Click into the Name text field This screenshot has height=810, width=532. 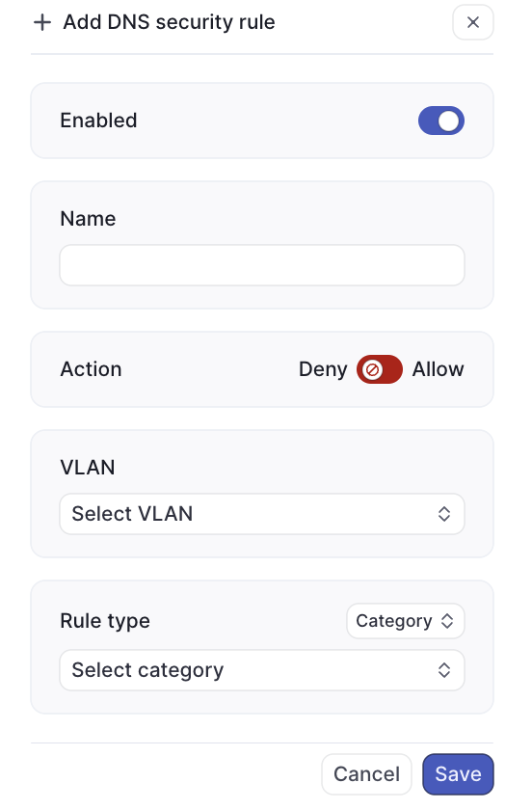coord(262,265)
